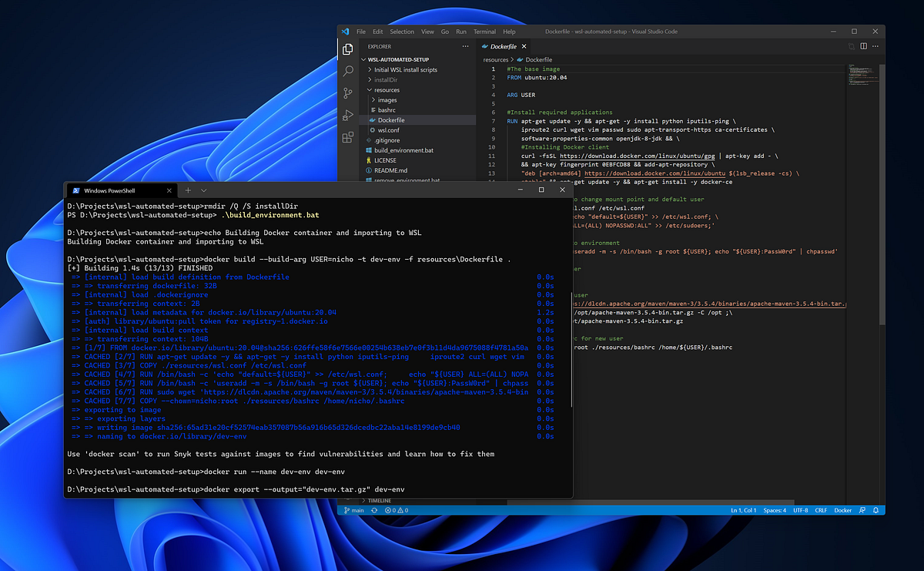Image resolution: width=924 pixels, height=571 pixels.
Task: Click the notifications bell in status bar
Action: pyautogui.click(x=876, y=510)
